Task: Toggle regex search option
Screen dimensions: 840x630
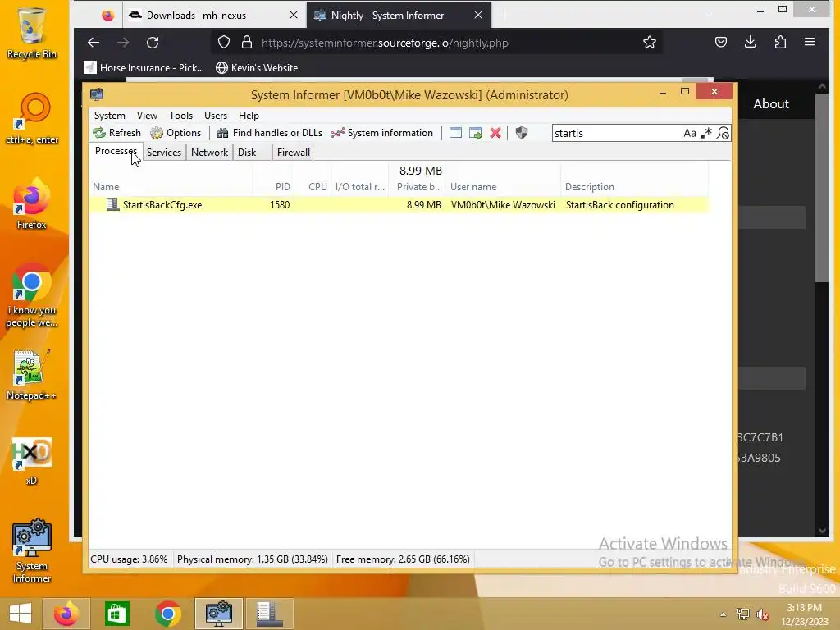Action: pyautogui.click(x=706, y=133)
